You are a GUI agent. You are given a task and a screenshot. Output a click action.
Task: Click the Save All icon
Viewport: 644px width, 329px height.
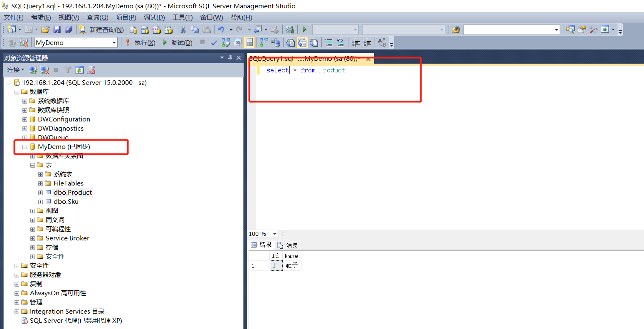[69, 30]
